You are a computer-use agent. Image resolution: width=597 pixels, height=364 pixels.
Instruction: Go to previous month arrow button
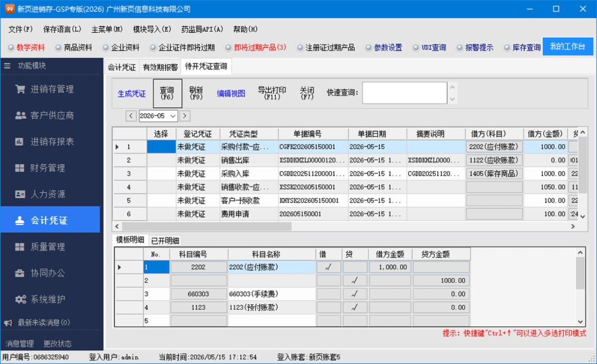pos(131,116)
